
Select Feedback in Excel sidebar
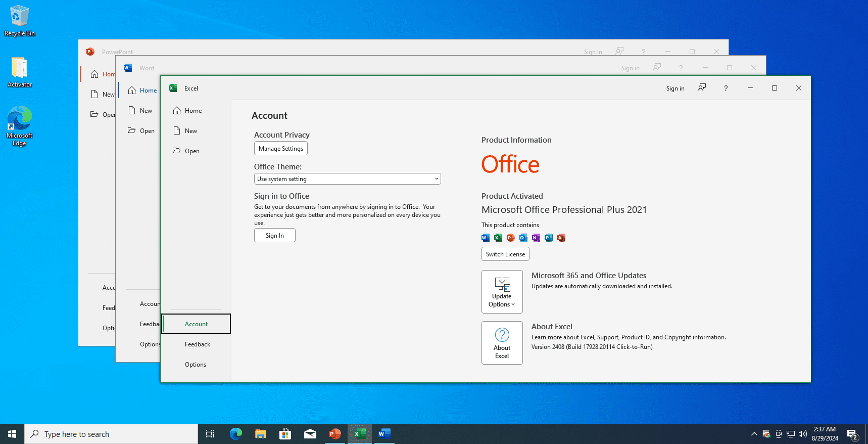[196, 344]
